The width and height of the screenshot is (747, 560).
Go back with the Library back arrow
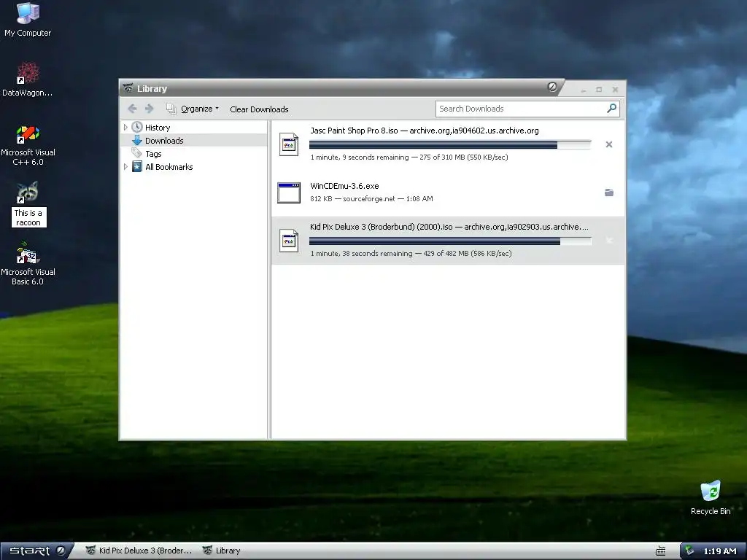[133, 109]
